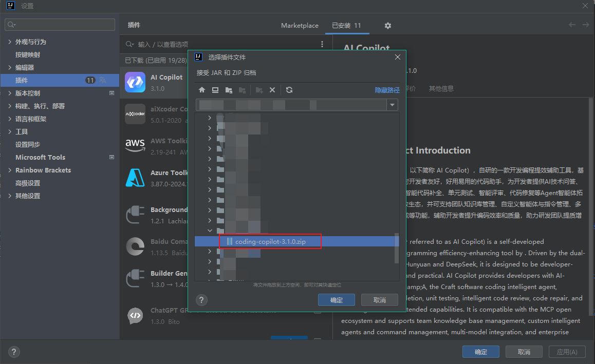Viewport: 595px width, 364px height.
Task: Click the project-level icon beside Microsoft Tools
Action: 111,157
